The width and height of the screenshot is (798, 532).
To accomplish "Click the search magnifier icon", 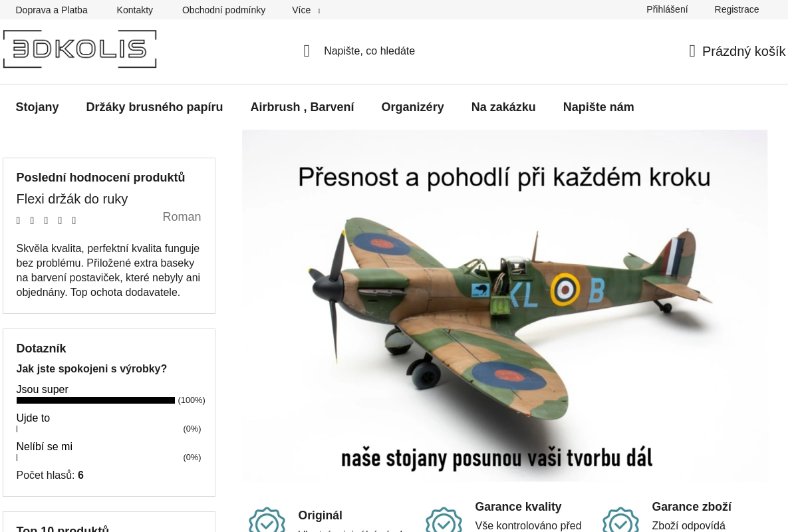I will pos(307,51).
